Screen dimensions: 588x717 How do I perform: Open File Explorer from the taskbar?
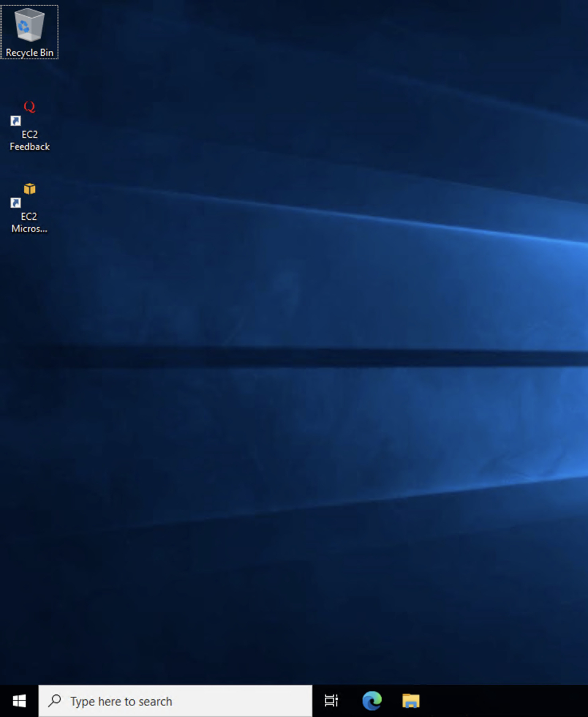coord(410,700)
